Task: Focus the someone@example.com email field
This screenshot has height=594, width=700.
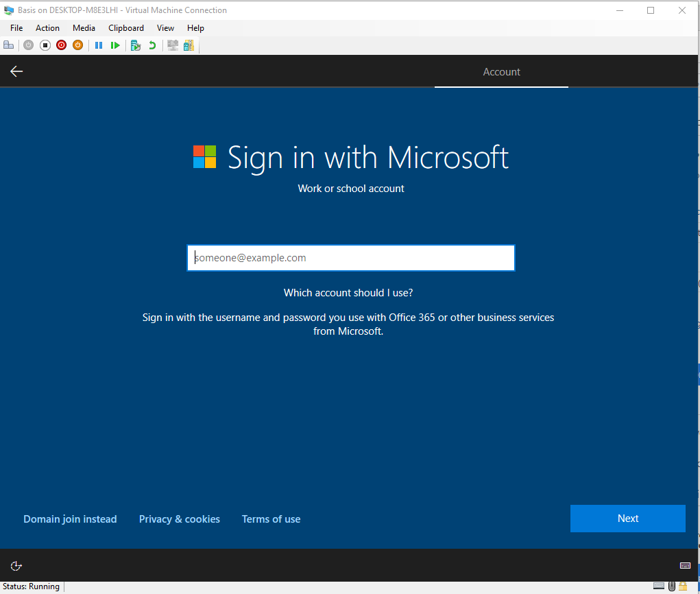Action: [351, 258]
